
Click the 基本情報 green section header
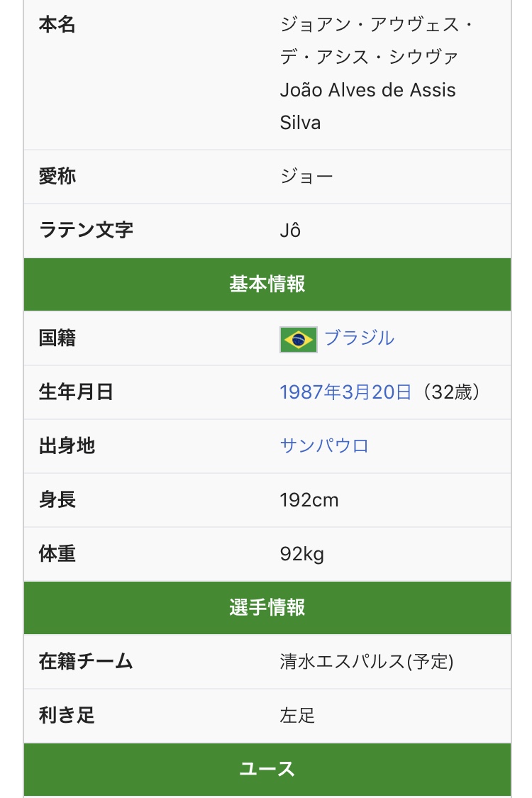coord(267,284)
